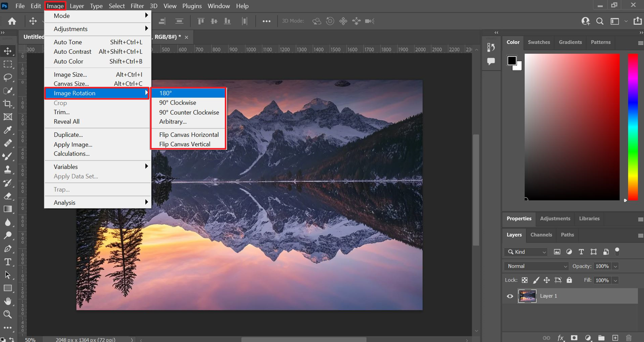Choose the Zoom tool
Image resolution: width=644 pixels, height=342 pixels.
point(8,314)
